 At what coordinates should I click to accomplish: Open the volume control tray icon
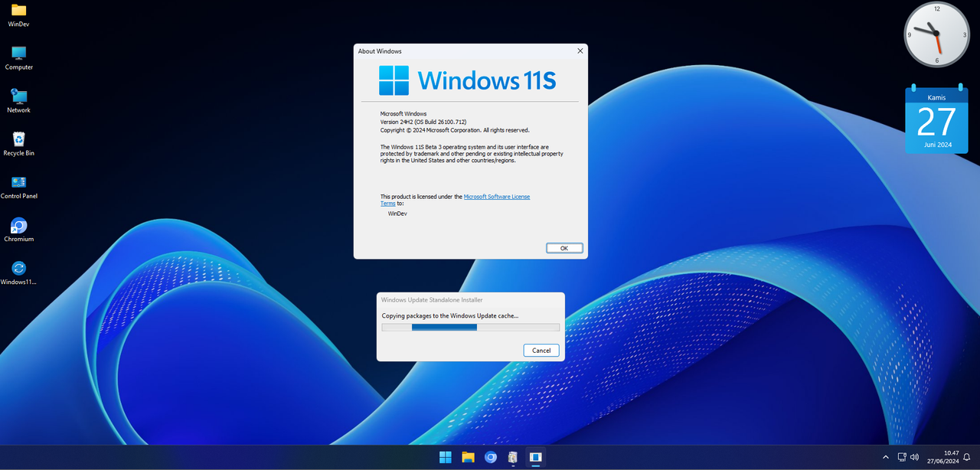[914, 457]
